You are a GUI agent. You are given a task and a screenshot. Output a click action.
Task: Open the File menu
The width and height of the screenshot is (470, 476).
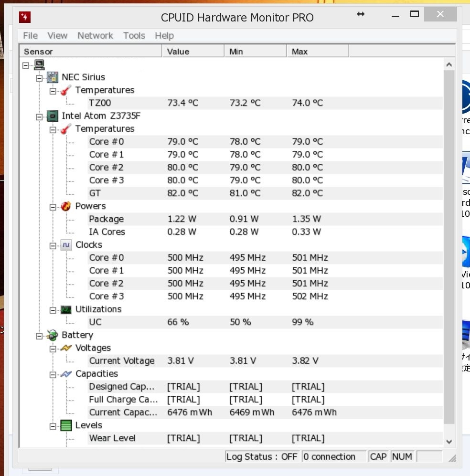coord(31,35)
